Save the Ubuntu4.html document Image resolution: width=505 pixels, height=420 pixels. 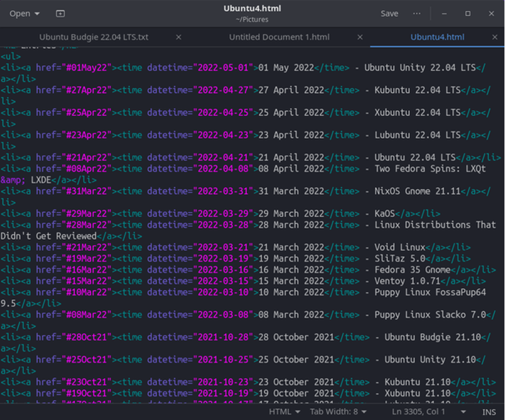(389, 13)
